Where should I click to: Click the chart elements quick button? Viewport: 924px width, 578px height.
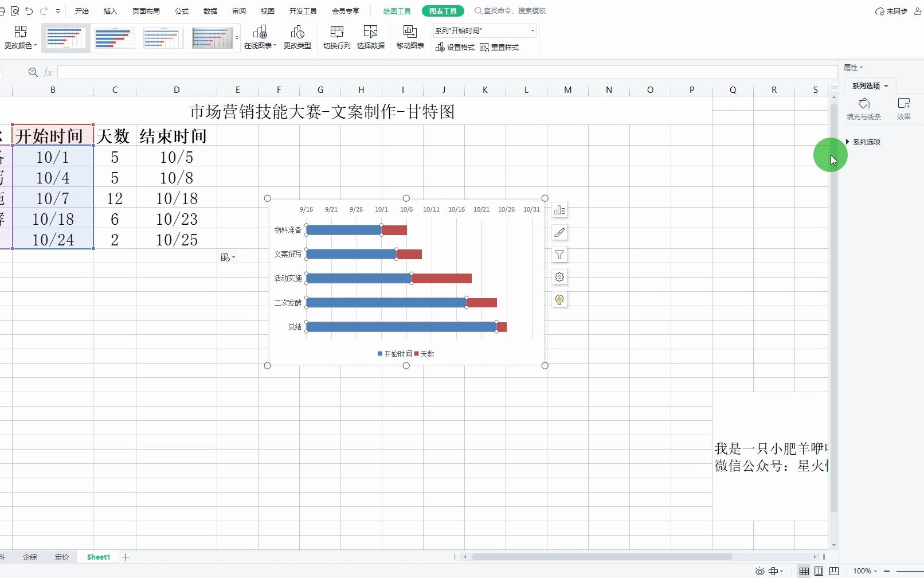tap(559, 210)
